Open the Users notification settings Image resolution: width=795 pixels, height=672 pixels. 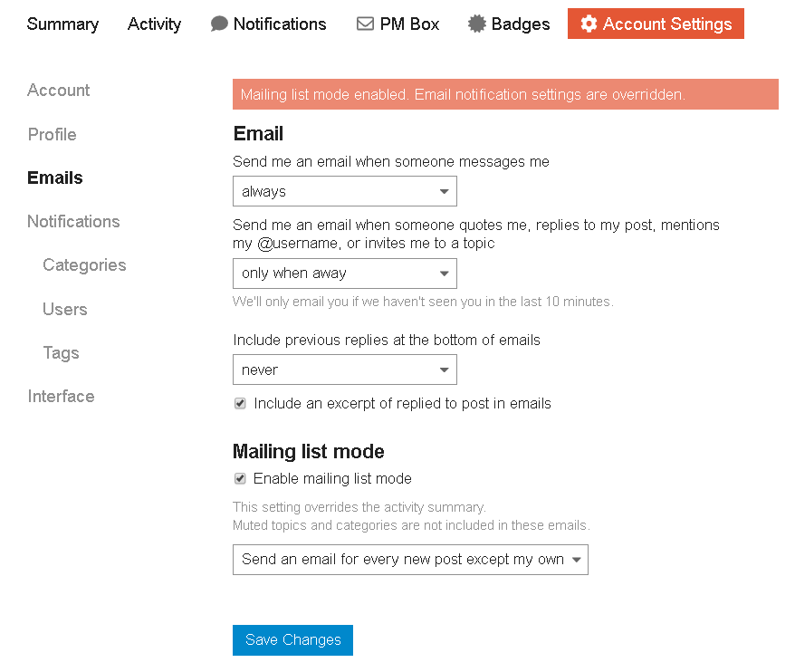click(x=65, y=310)
